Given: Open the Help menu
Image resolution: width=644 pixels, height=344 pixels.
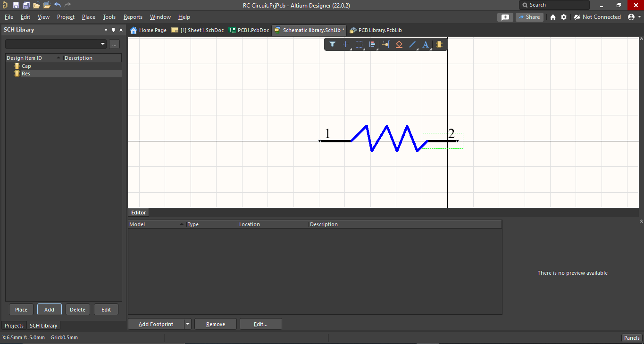Looking at the screenshot, I should point(184,17).
